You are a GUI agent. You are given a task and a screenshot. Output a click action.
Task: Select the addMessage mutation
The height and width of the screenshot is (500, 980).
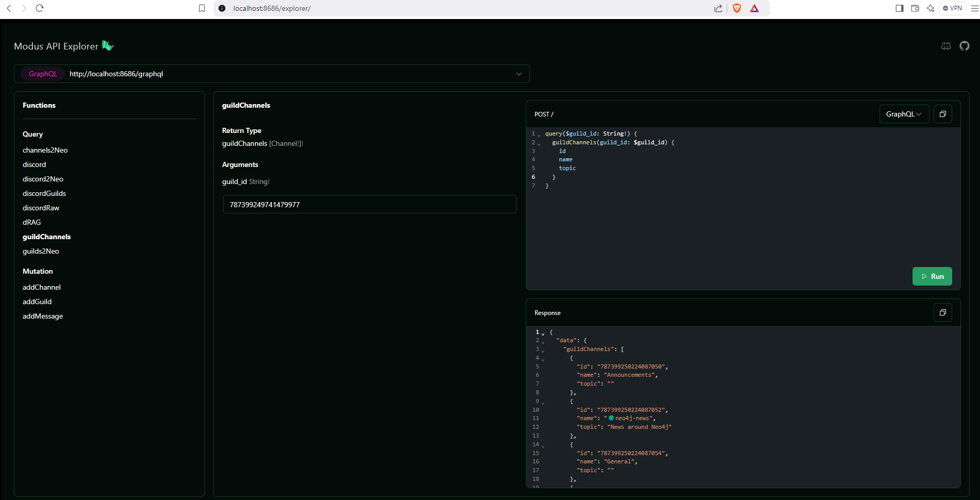point(43,316)
